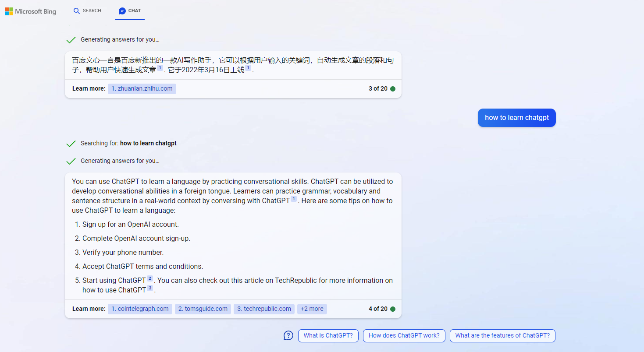The height and width of the screenshot is (352, 644).
Task: Open the tomsguide.com source link
Action: 203,309
